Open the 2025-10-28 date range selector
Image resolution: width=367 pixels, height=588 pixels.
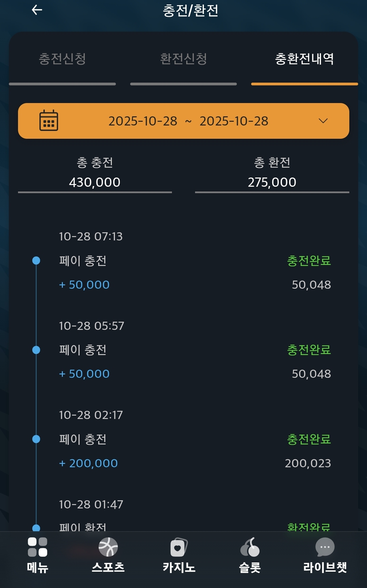(x=188, y=121)
